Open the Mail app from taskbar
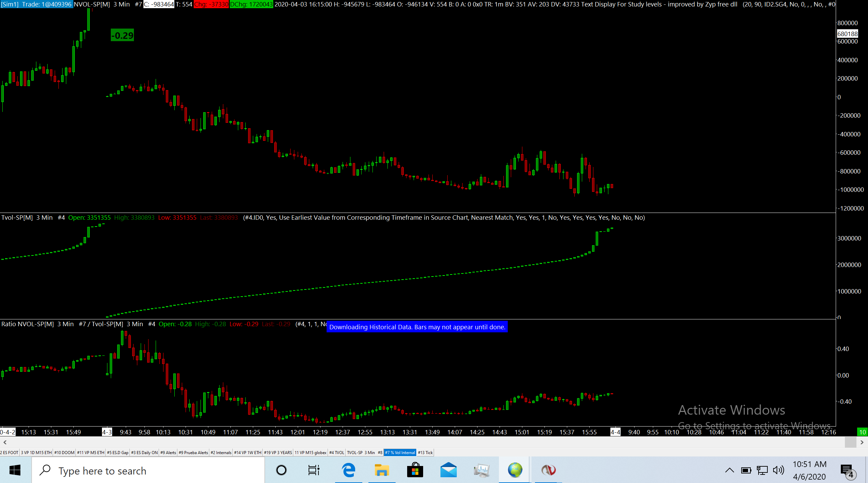The width and height of the screenshot is (868, 483). [448, 470]
